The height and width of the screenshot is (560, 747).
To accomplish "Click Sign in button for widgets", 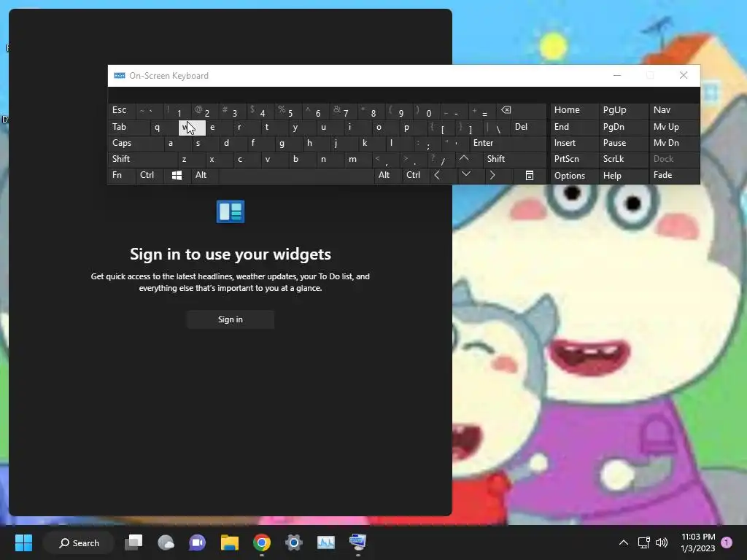I will click(231, 319).
